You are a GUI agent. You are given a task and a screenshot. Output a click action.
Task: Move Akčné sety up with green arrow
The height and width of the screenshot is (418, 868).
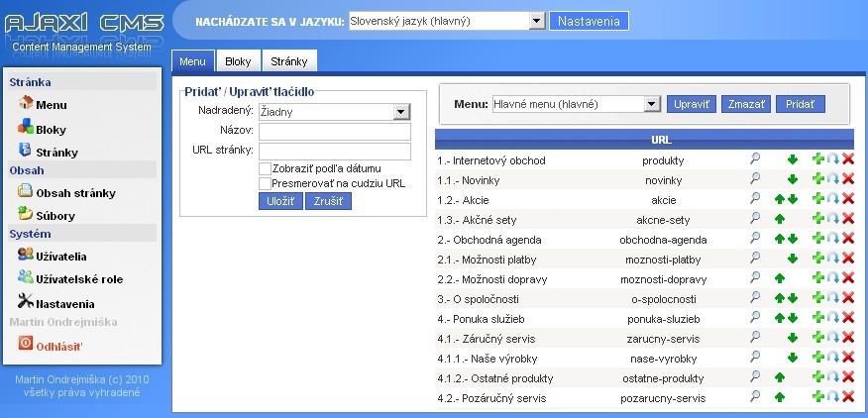(780, 219)
